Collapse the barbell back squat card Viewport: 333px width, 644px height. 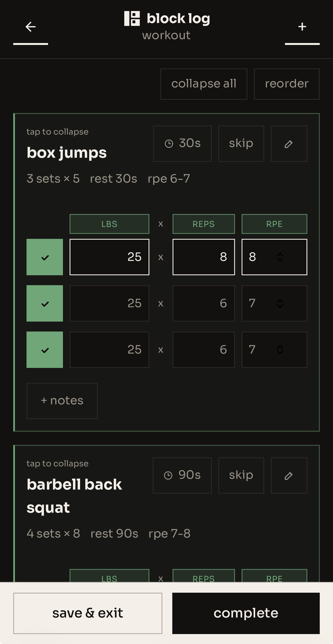point(57,464)
